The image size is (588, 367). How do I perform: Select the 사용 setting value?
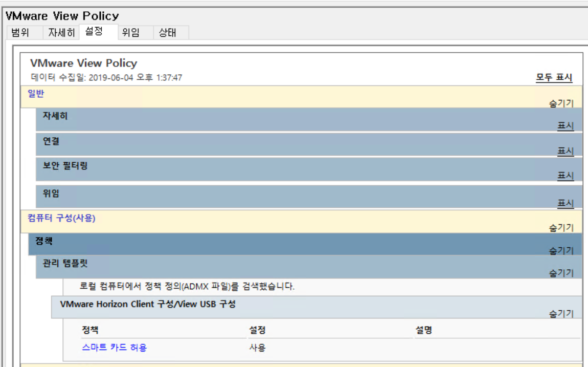[x=257, y=348]
